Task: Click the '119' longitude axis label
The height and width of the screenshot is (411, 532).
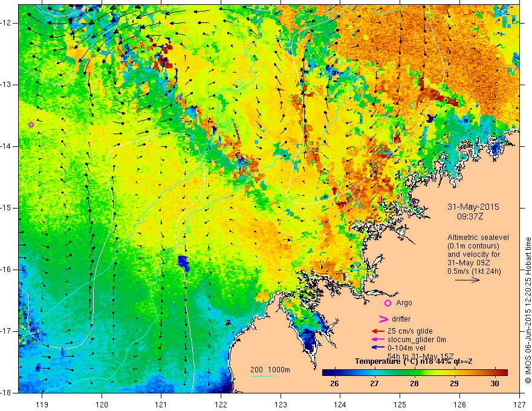Action: pos(42,404)
